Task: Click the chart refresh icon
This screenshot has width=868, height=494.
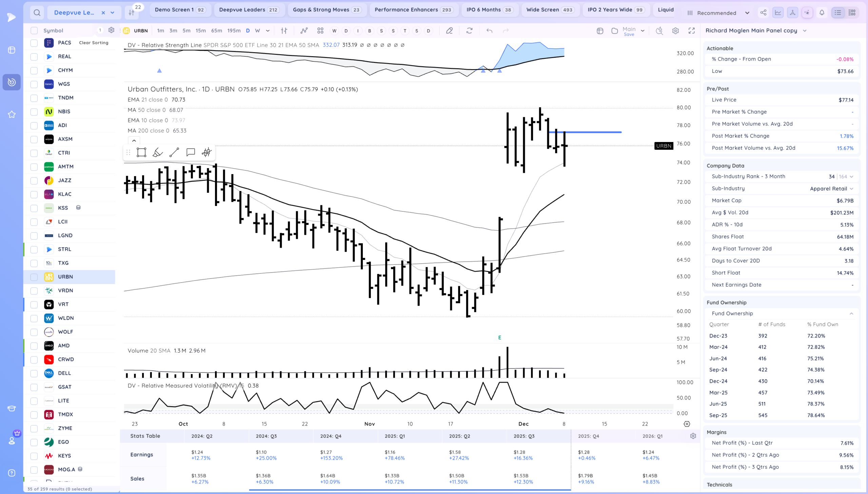Action: click(470, 31)
